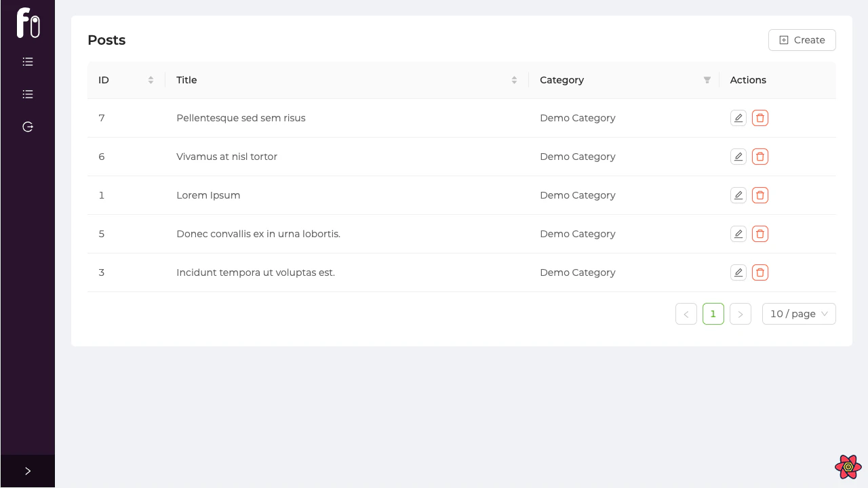This screenshot has width=868, height=488.
Task: Open the second list item in the sidebar
Action: (28, 94)
